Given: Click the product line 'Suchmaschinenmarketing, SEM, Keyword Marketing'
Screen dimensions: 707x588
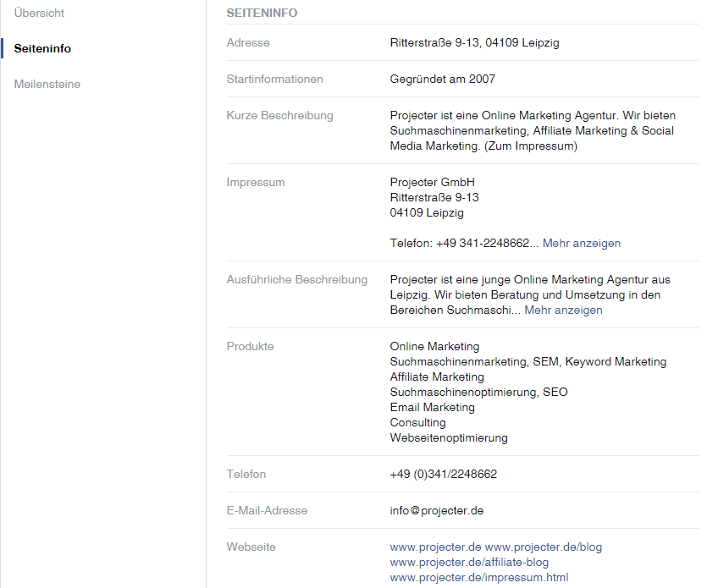Looking at the screenshot, I should (528, 362).
